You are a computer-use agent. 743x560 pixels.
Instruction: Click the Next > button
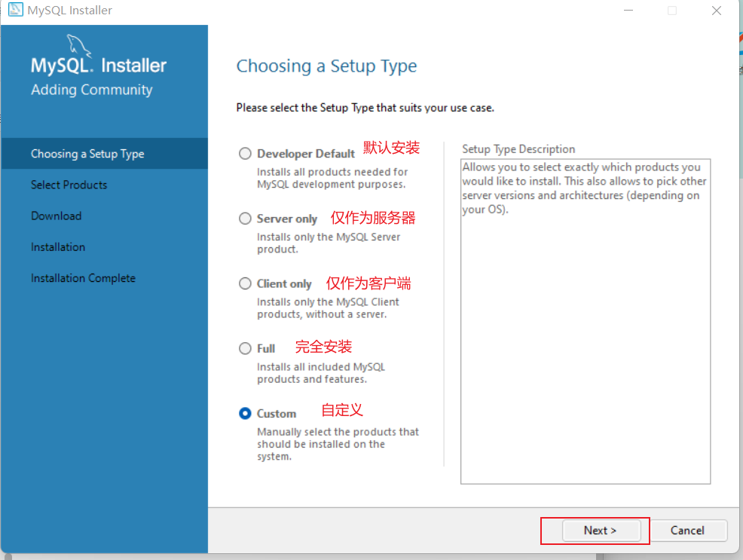tap(601, 530)
